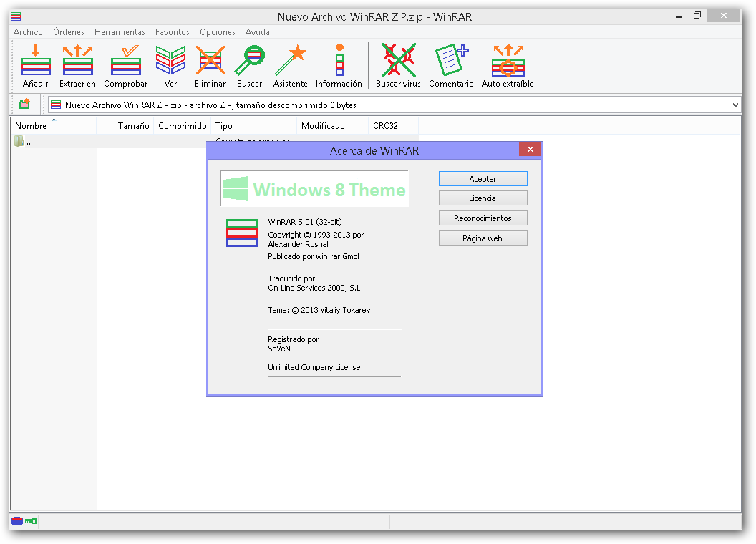Go up one folder level icon
This screenshot has height=544, width=756.
coord(24,104)
